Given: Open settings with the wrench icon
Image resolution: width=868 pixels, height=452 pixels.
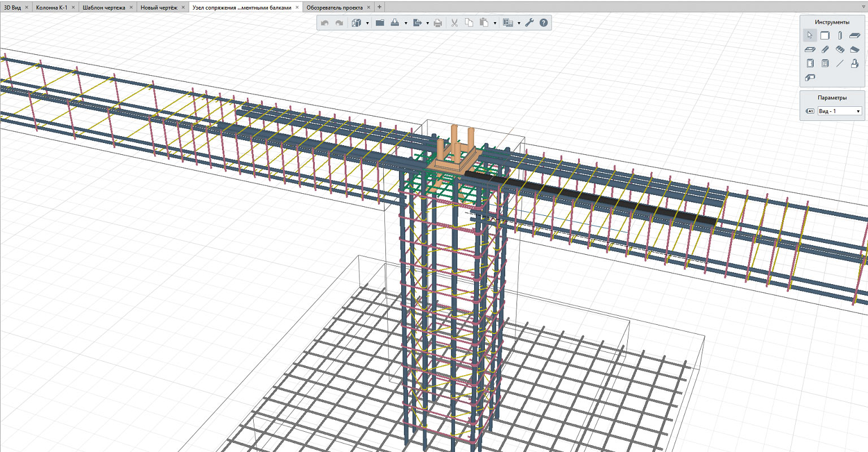Looking at the screenshot, I should point(529,23).
